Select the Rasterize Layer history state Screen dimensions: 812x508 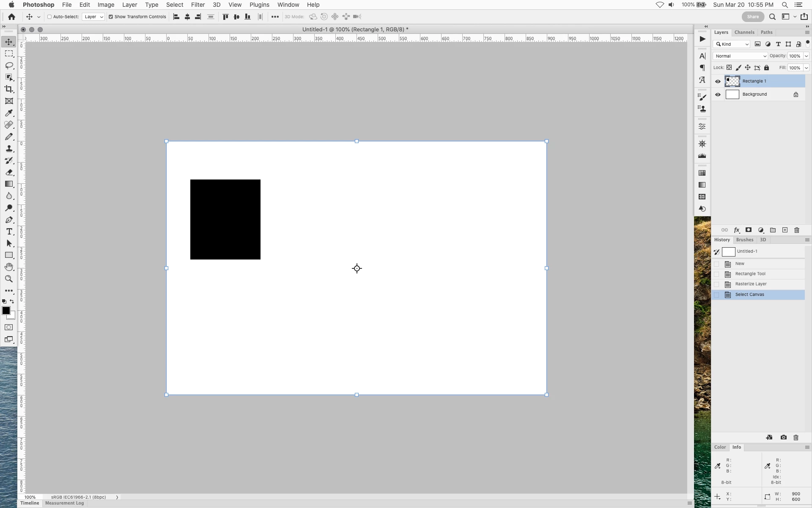click(751, 284)
